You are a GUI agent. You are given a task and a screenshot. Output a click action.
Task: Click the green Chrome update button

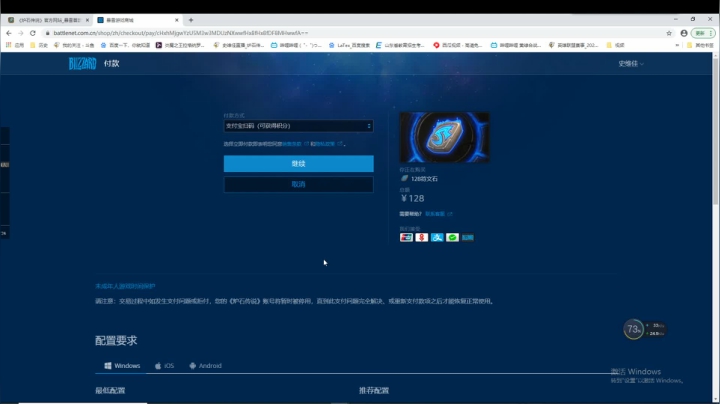(x=703, y=33)
